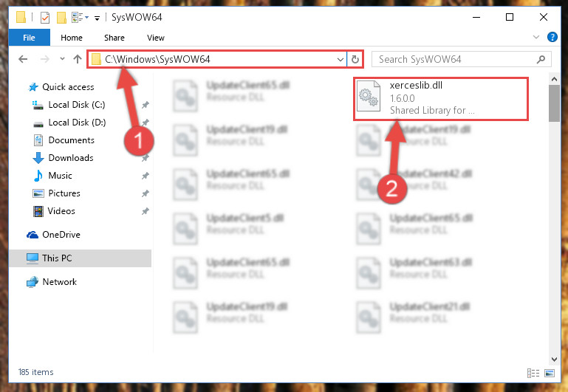Open the View ribbon tab
The image size is (568, 392).
click(156, 38)
